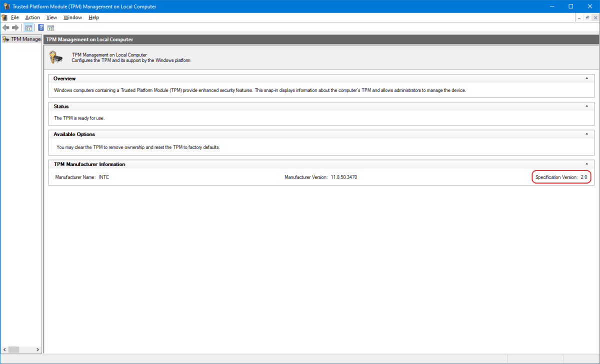
Task: Open the Help menu
Action: (x=93, y=17)
